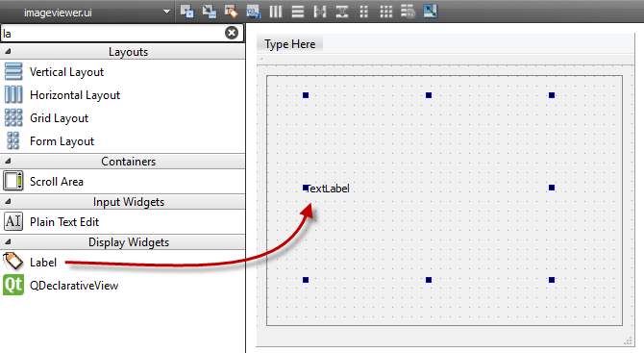This screenshot has width=644, height=353.
Task: Collapse the Layouts category
Action: [x=8, y=51]
